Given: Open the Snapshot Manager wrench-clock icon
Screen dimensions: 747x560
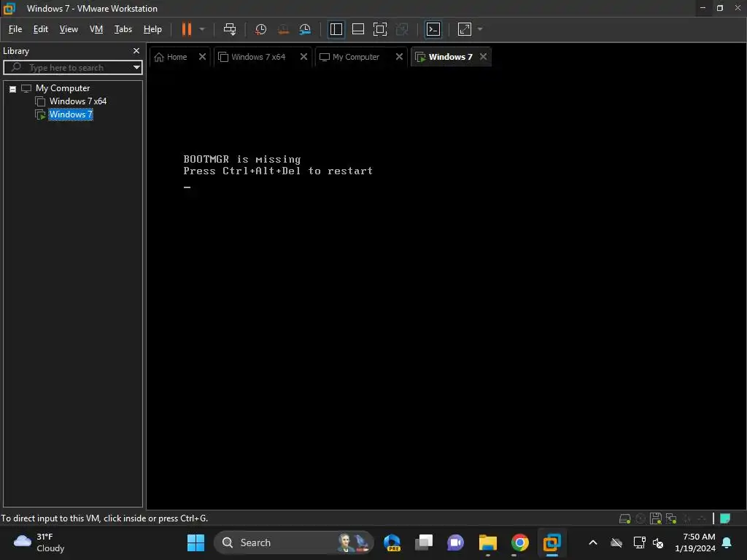Looking at the screenshot, I should 305,29.
